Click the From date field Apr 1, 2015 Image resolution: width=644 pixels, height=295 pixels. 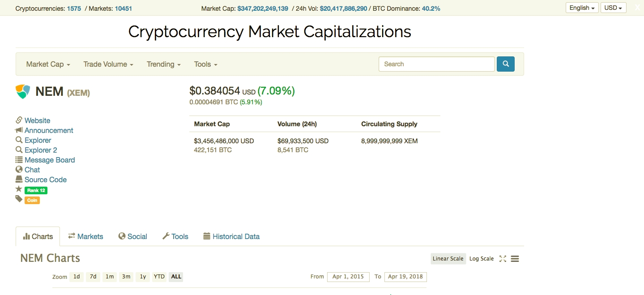[348, 277]
